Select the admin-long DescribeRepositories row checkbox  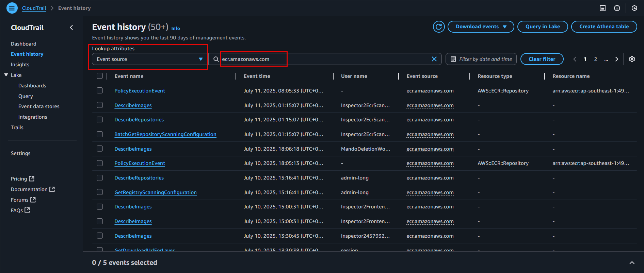click(x=100, y=178)
